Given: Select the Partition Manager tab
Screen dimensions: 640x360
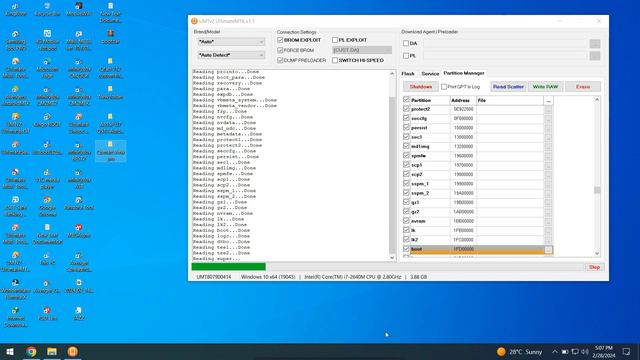Looking at the screenshot, I should (x=464, y=73).
